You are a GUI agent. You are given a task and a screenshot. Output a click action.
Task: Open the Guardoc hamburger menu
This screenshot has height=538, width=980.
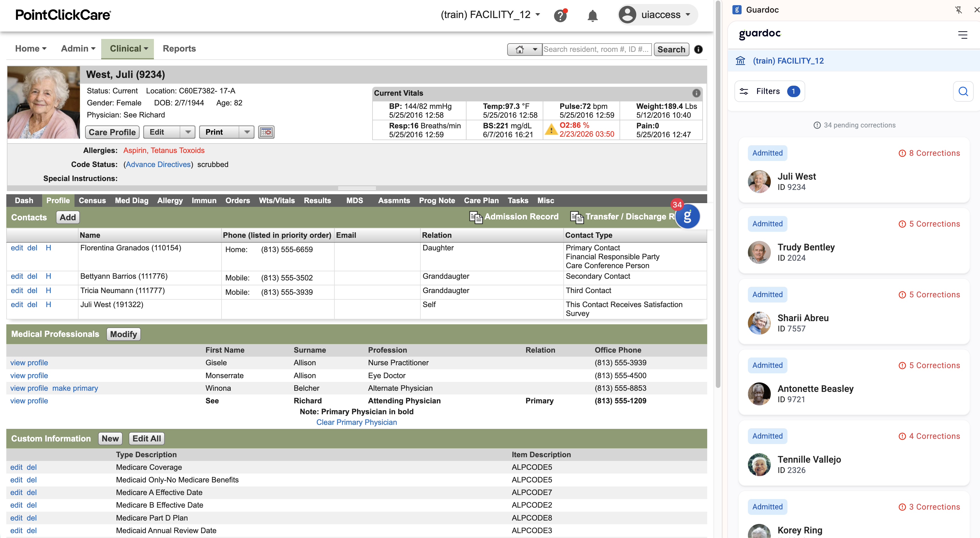click(963, 35)
